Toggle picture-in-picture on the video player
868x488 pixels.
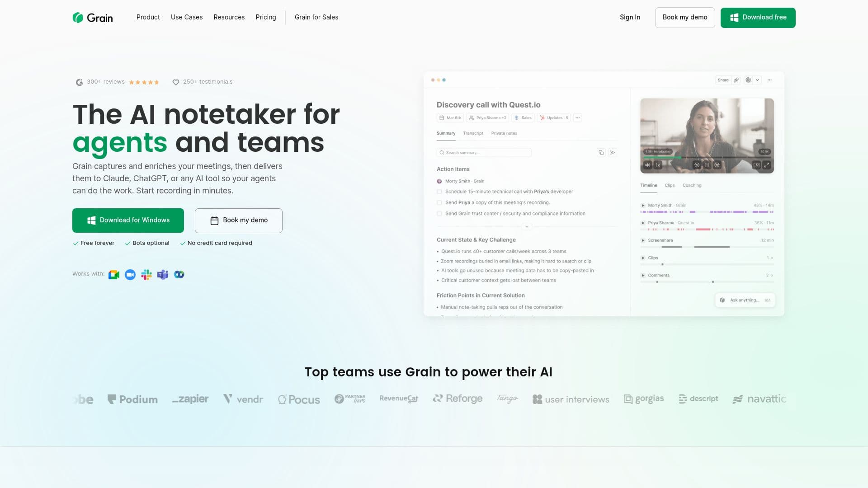[756, 165]
